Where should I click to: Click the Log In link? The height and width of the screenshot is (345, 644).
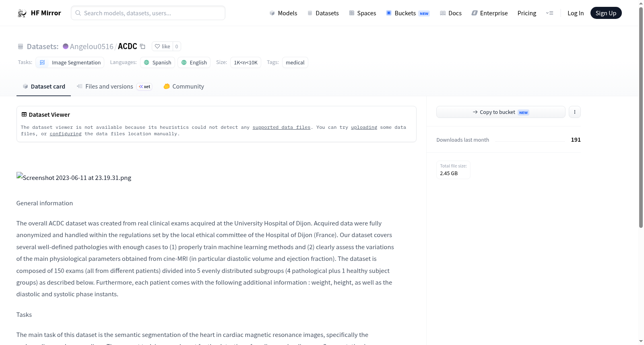click(x=576, y=13)
